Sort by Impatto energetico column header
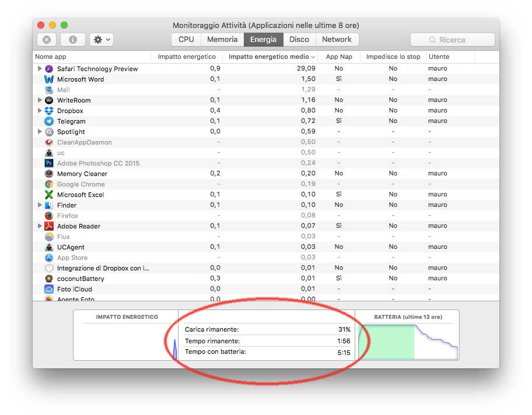Screen dimensions: 532x415 (187, 57)
